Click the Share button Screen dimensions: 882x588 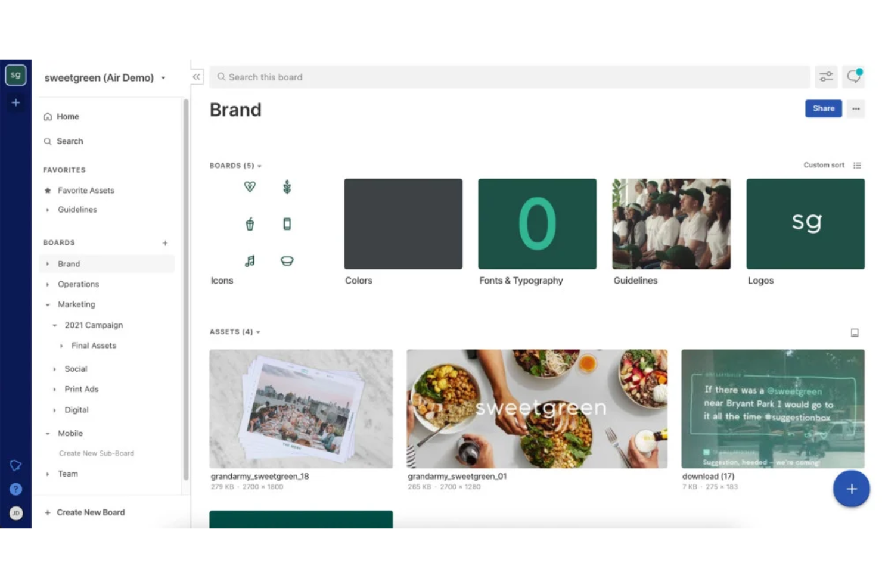pyautogui.click(x=823, y=108)
